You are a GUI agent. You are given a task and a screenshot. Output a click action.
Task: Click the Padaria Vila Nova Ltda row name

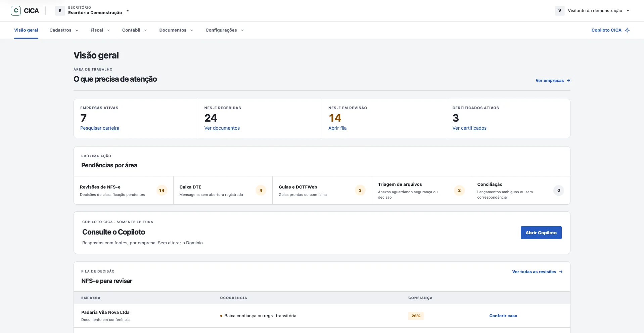click(105, 313)
